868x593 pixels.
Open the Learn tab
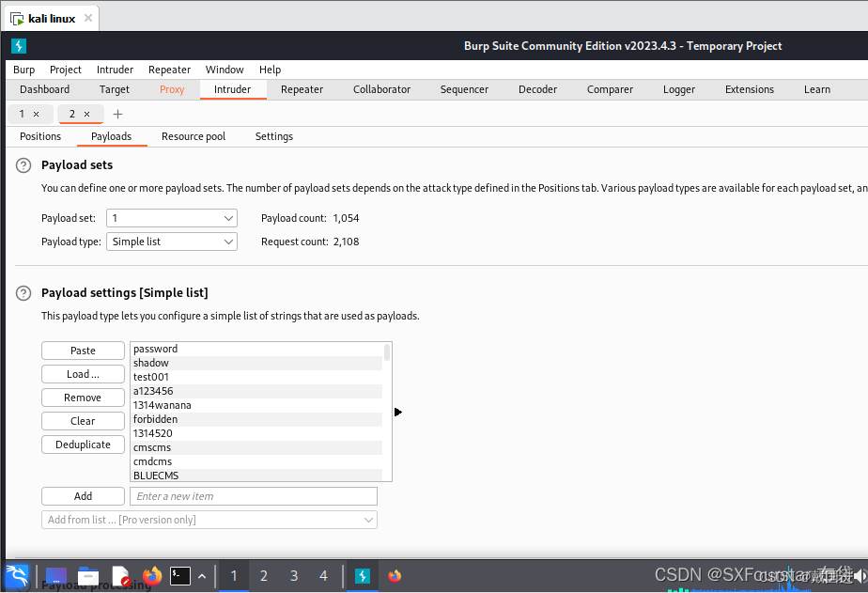[817, 89]
